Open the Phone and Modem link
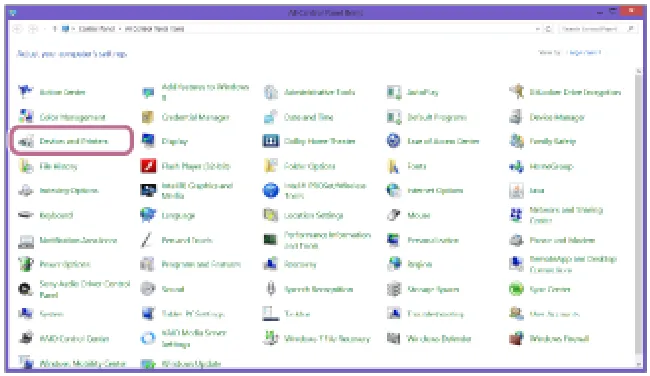Viewport: 650px width, 376px height. (x=562, y=240)
